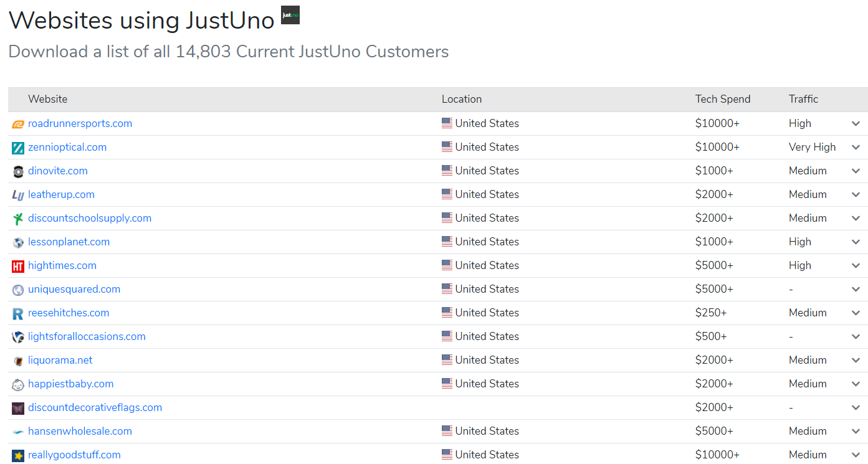Click the JustUno logo beside the heading
Image resolution: width=868 pixels, height=464 pixels.
coord(290,15)
